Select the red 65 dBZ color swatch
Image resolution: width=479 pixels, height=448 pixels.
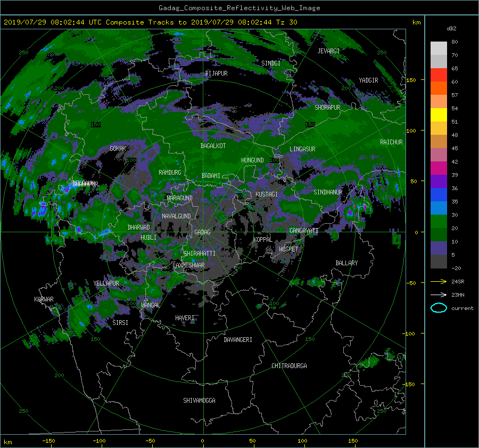[439, 75]
